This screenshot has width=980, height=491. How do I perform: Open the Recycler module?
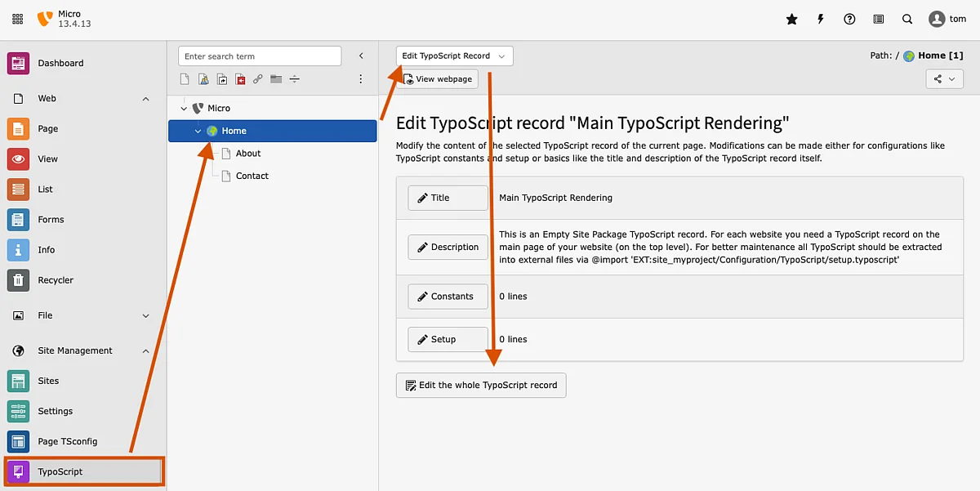point(56,280)
